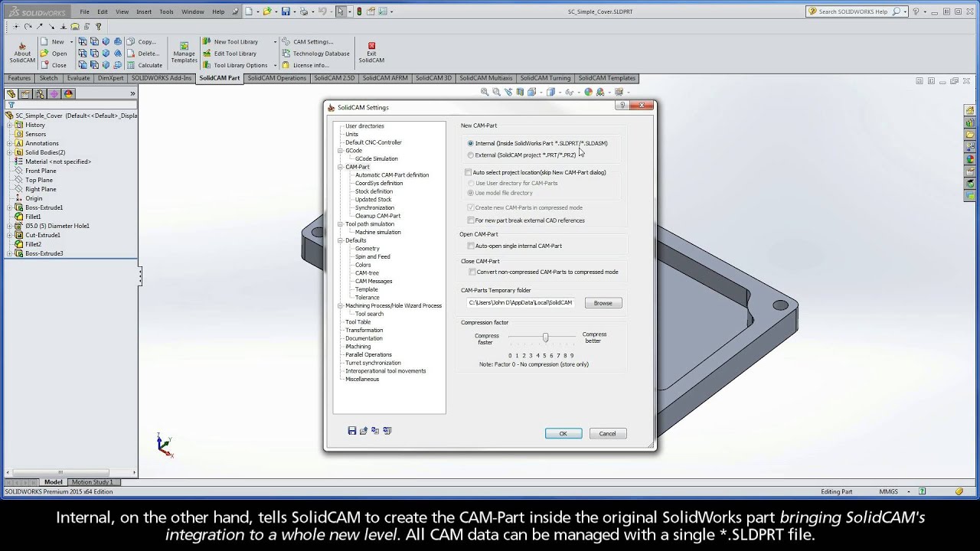Click OK in SolidCAM Settings
Viewport: 980px width, 551px height.
coord(563,433)
